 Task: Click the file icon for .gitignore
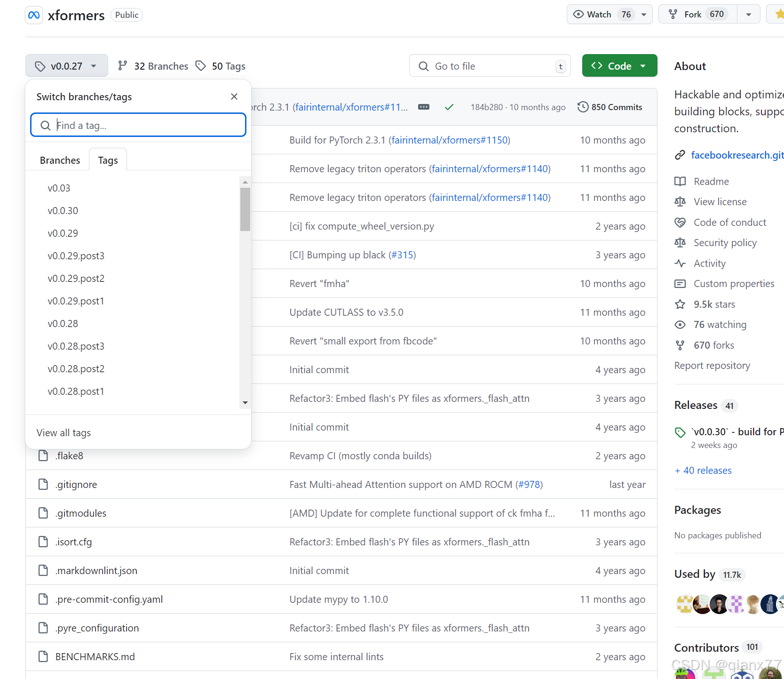click(43, 484)
